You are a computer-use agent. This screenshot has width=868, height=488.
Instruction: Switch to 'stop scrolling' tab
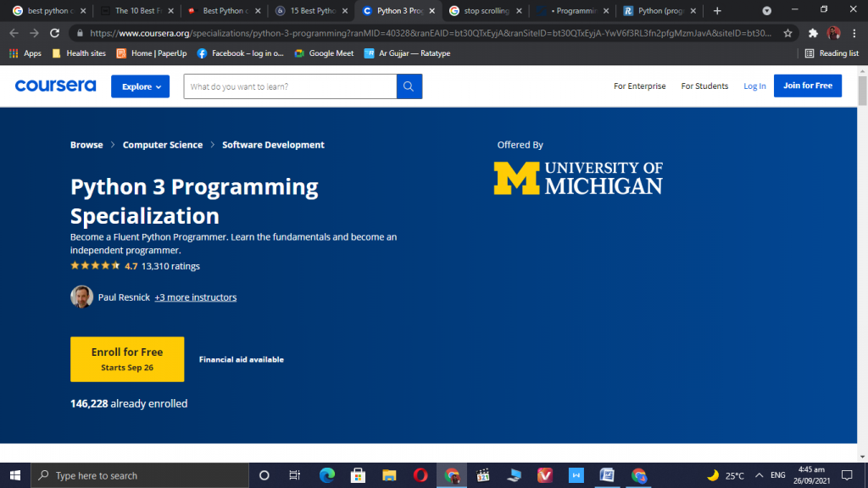[x=485, y=10]
